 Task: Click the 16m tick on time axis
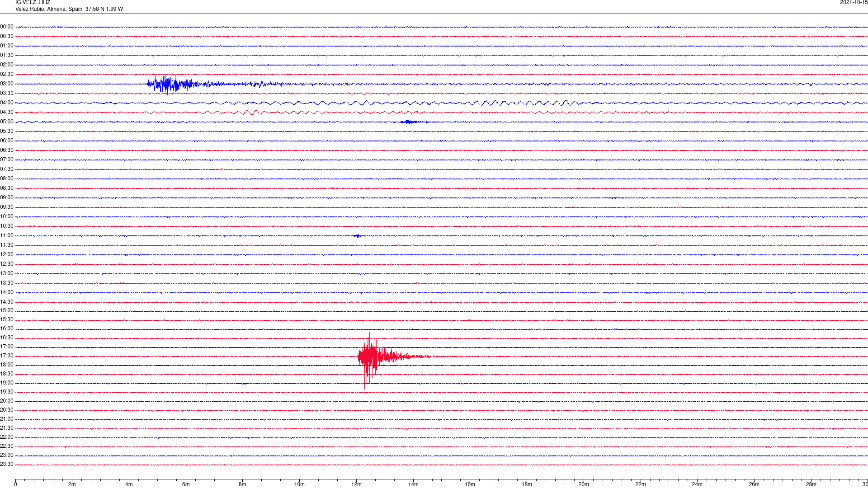click(x=470, y=484)
